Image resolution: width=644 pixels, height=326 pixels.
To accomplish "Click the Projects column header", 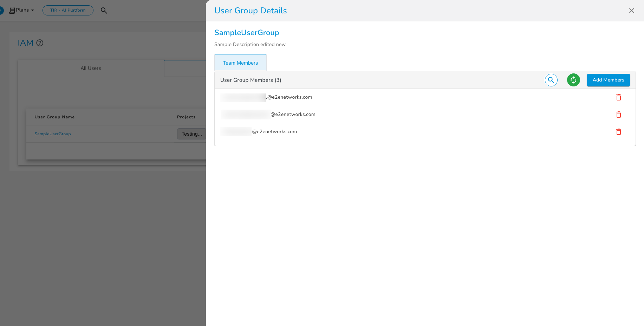I will [x=186, y=117].
